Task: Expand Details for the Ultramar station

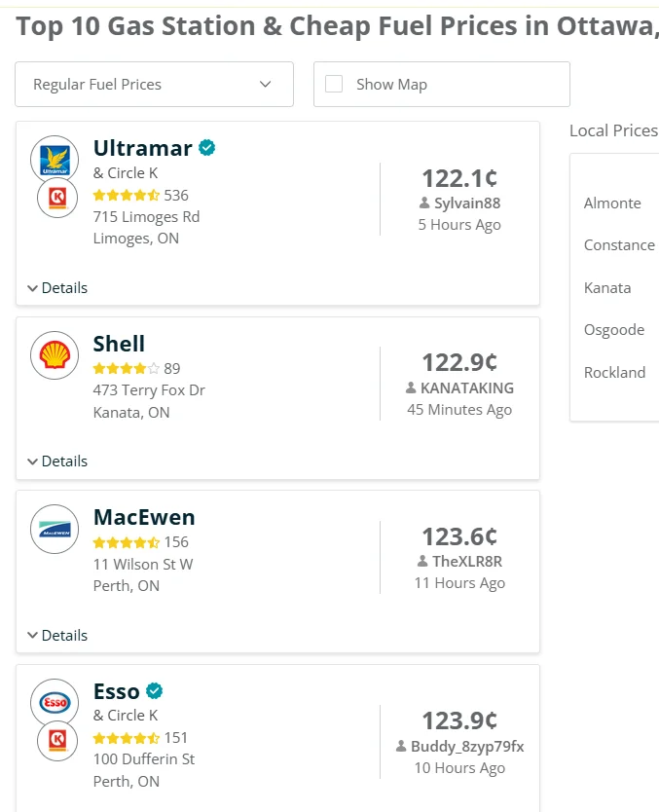Action: tap(57, 288)
